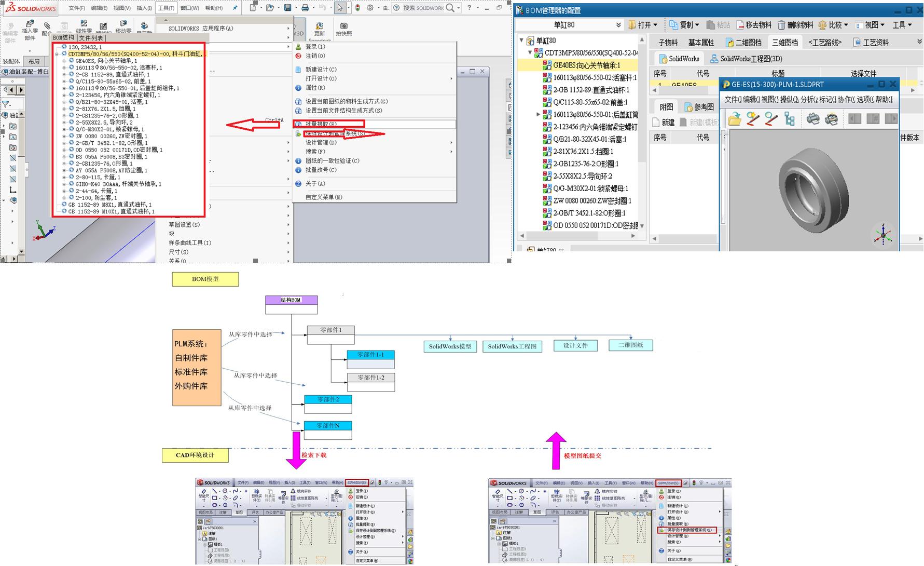924x566 pixels.
Task: Click the New document icon in SolidWorks toolbar
Action: coord(253,7)
